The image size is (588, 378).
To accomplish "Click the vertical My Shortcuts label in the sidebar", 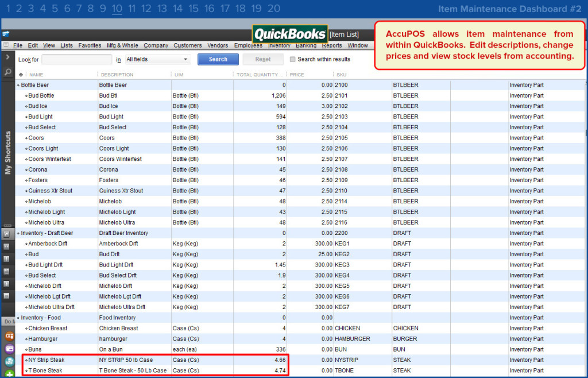I will pyautogui.click(x=8, y=152).
